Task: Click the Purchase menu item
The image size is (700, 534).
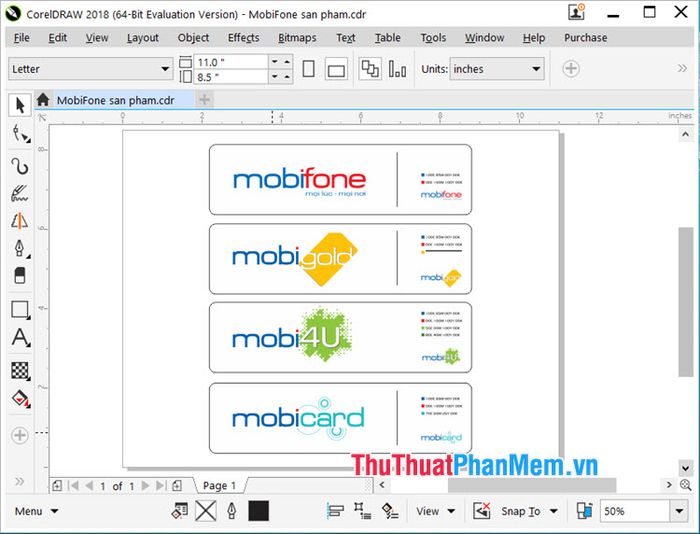Action: coord(585,38)
